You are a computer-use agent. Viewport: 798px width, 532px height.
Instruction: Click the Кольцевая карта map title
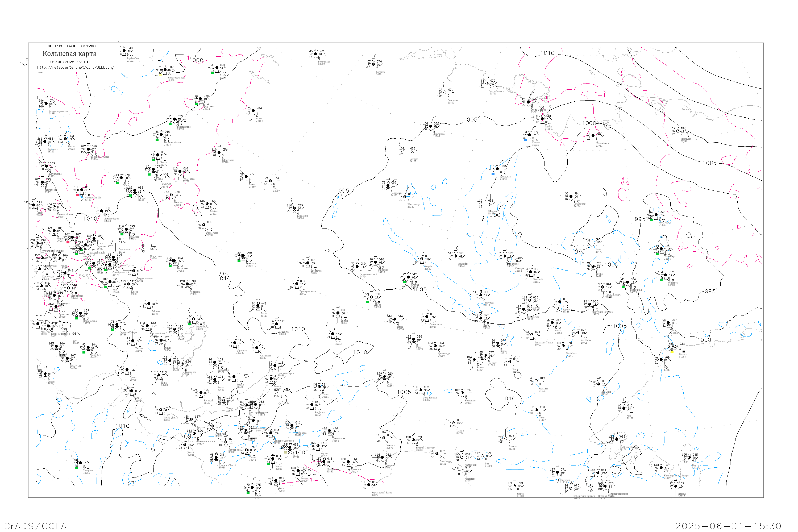tap(69, 54)
